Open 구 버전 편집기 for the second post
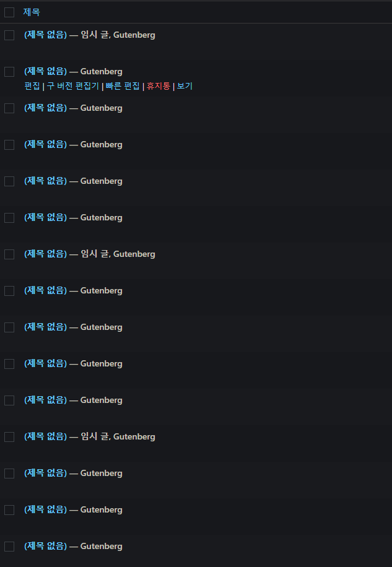 click(x=72, y=86)
